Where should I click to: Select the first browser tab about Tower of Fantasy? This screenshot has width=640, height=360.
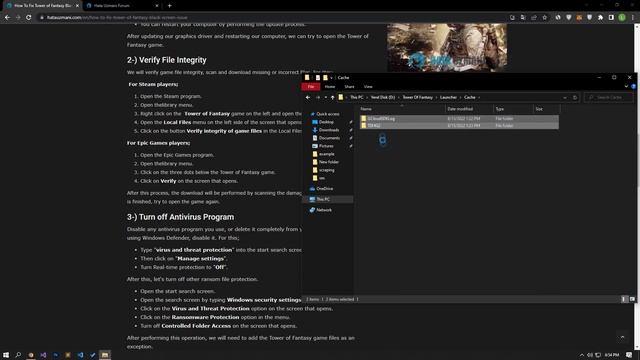coord(41,6)
